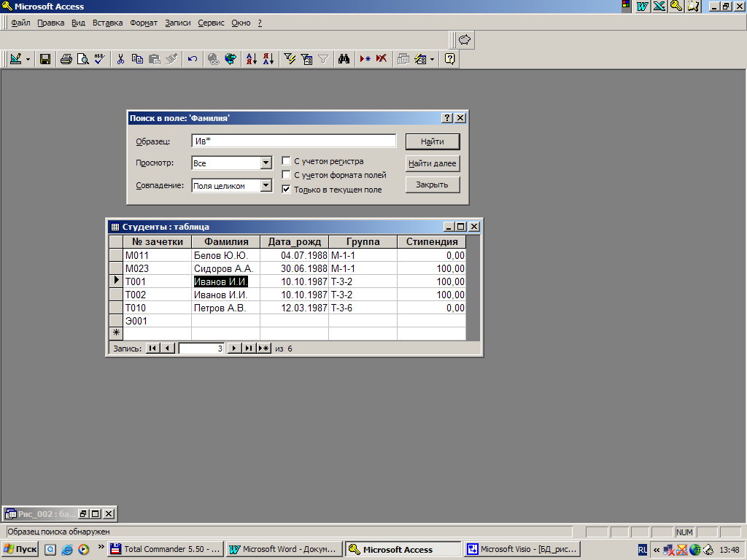Select the Фамилия column header
Viewport: 747px width, 560px height.
(226, 241)
